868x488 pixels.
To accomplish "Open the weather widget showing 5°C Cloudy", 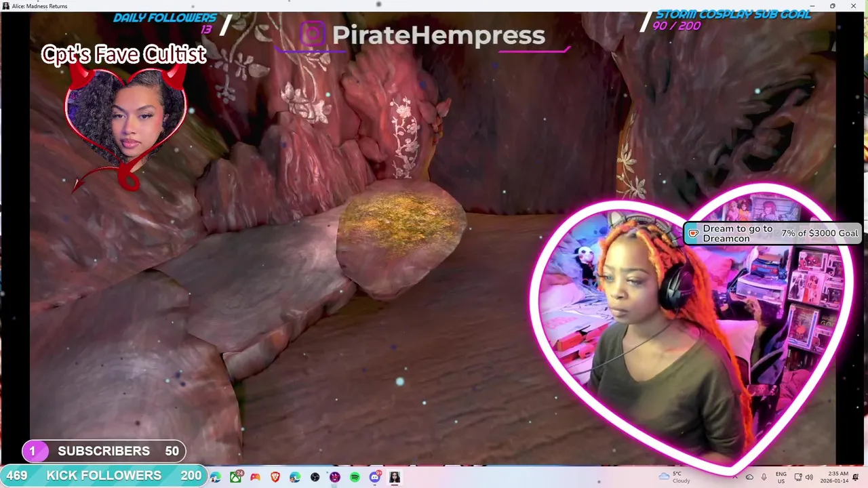I will 674,477.
